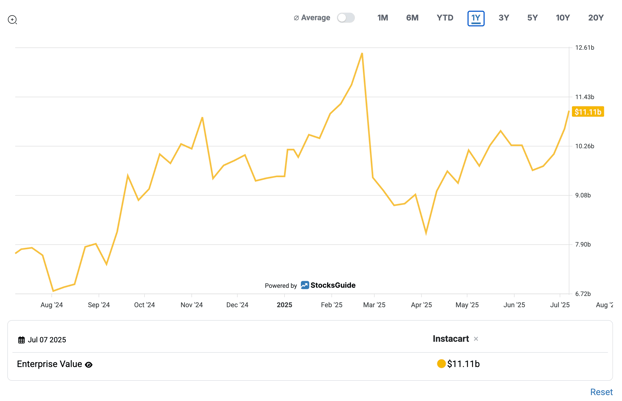622x401 pixels.
Task: Select the YTD time range
Action: (x=445, y=18)
